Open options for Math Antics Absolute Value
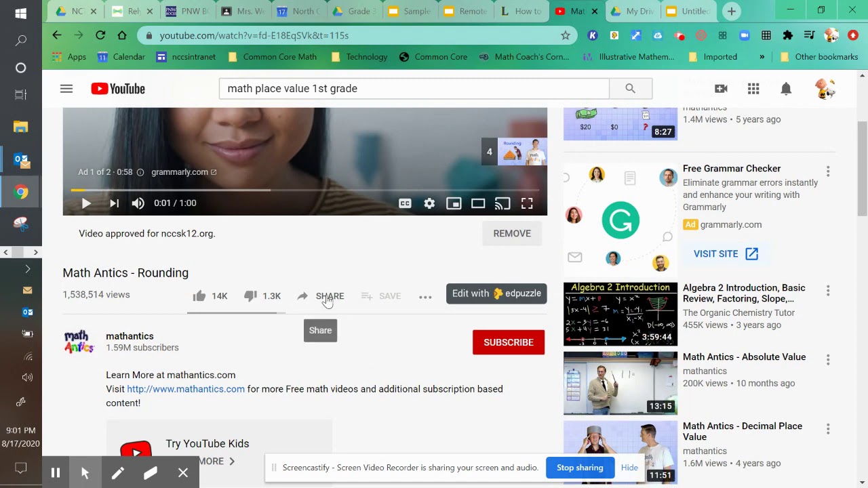 828,360
